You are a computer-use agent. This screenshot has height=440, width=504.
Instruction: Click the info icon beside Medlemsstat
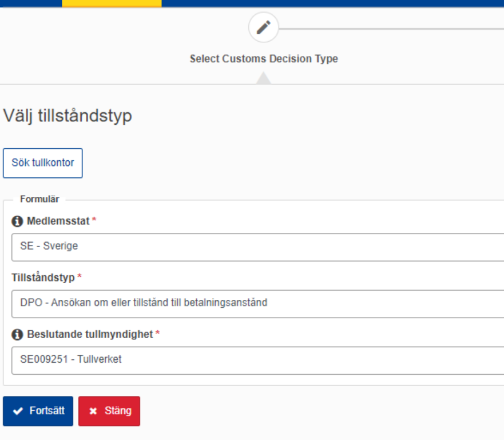pos(17,221)
